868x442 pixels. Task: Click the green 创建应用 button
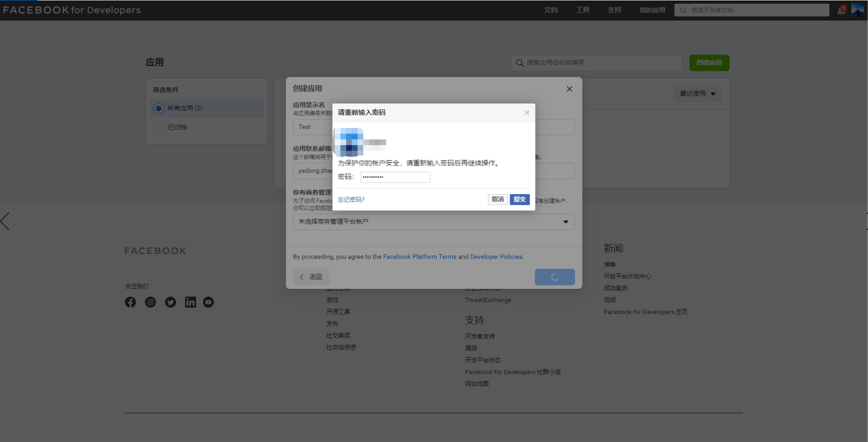pyautogui.click(x=709, y=63)
